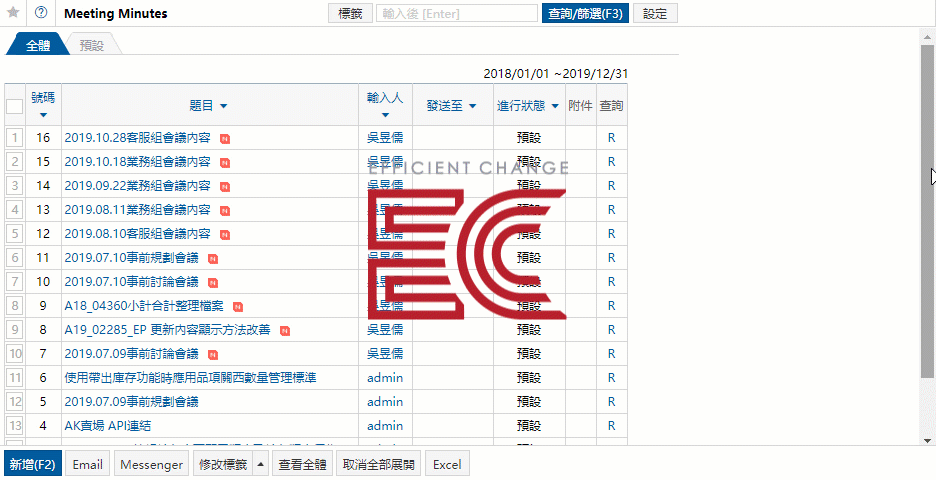Select row checkbox numbered 3
This screenshot has height=480, width=936.
[15, 186]
